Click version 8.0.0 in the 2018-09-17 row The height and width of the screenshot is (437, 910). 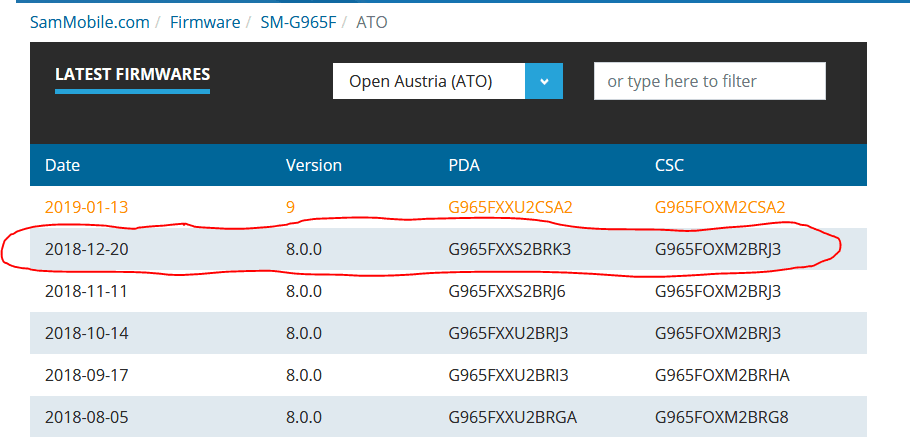tap(304, 375)
